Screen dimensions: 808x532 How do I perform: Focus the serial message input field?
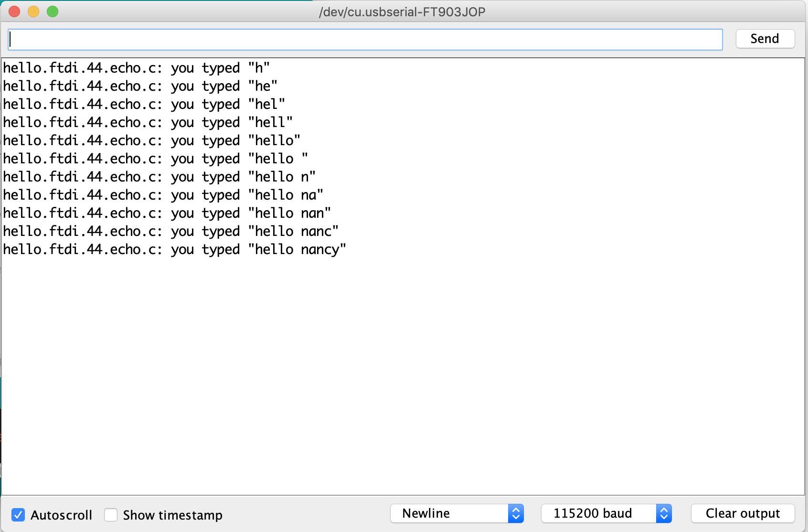(365, 40)
